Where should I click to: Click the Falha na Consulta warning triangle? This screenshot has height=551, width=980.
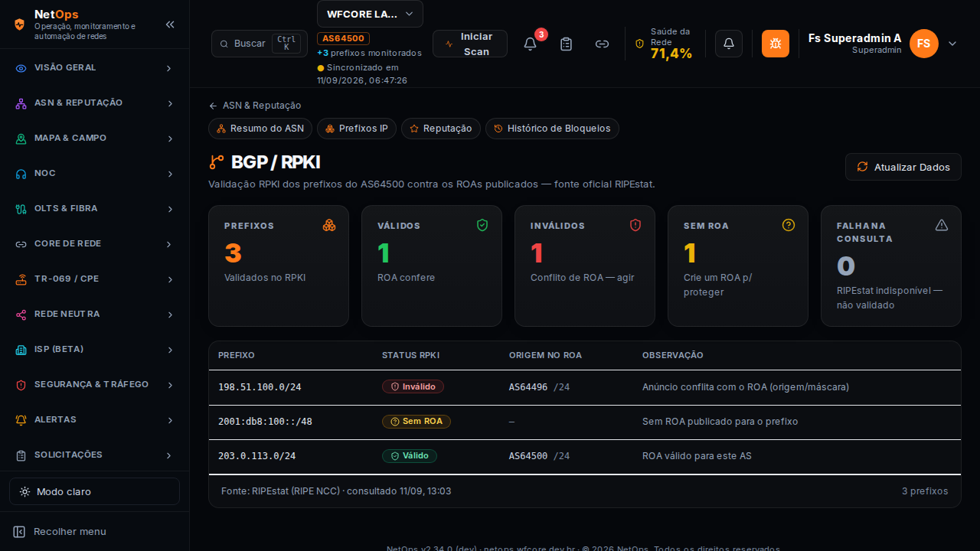tap(942, 225)
